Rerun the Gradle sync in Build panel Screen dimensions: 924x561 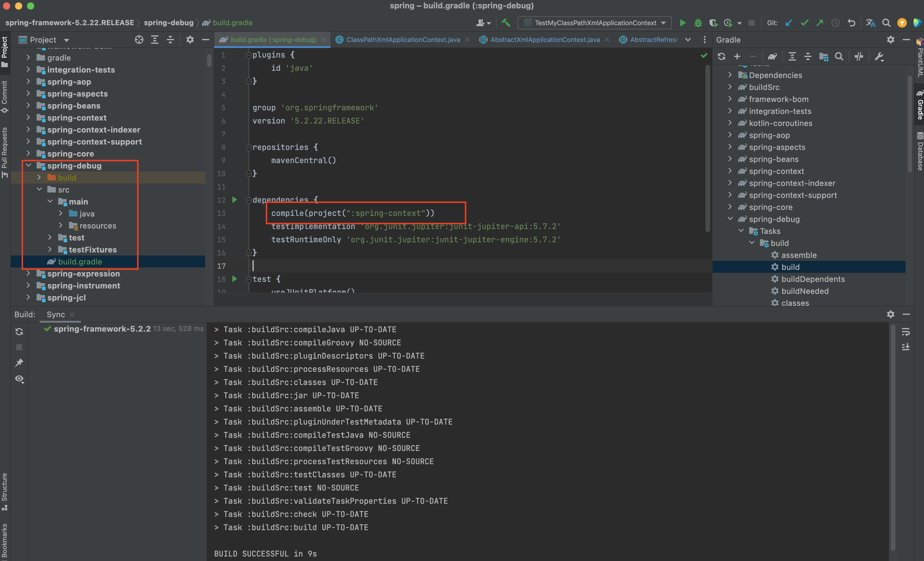point(19,332)
